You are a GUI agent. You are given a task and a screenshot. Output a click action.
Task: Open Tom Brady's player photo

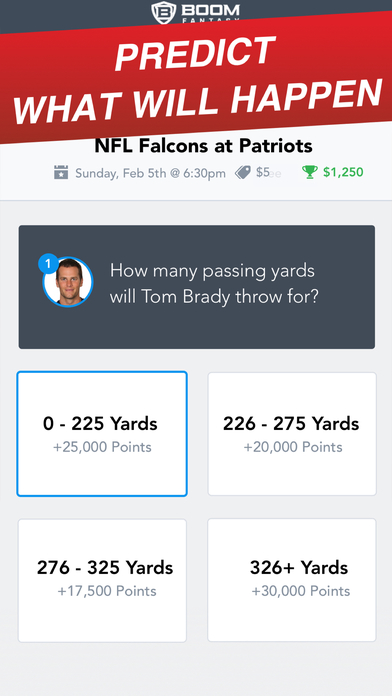pos(68,282)
